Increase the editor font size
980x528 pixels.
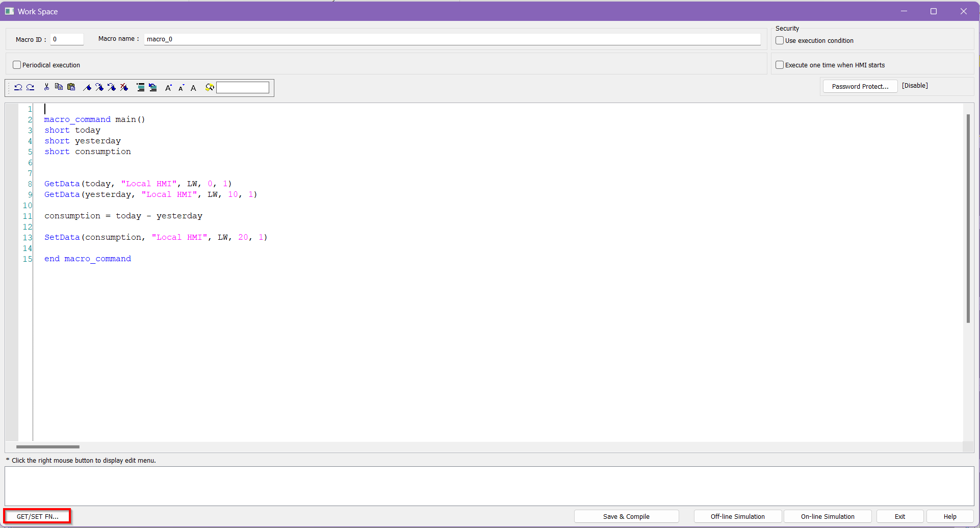tap(168, 88)
